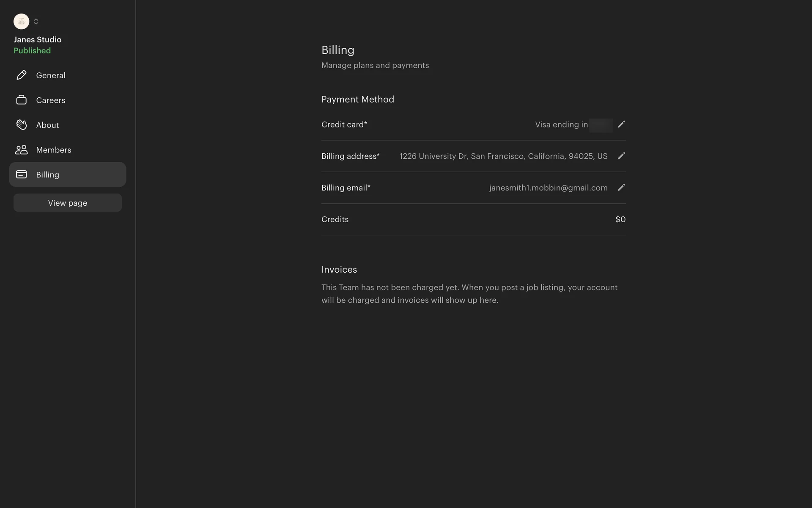This screenshot has width=812, height=508.
Task: Click the About waving hand icon
Action: pyautogui.click(x=21, y=125)
